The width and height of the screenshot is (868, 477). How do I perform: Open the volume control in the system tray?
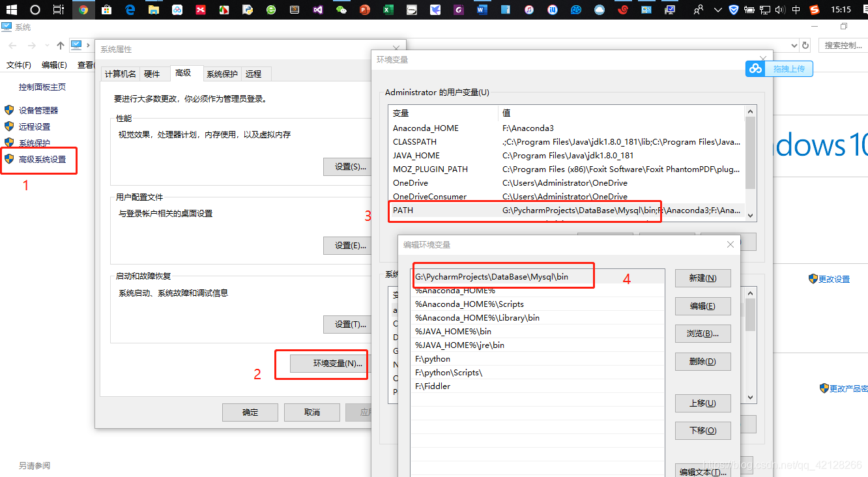coord(779,10)
